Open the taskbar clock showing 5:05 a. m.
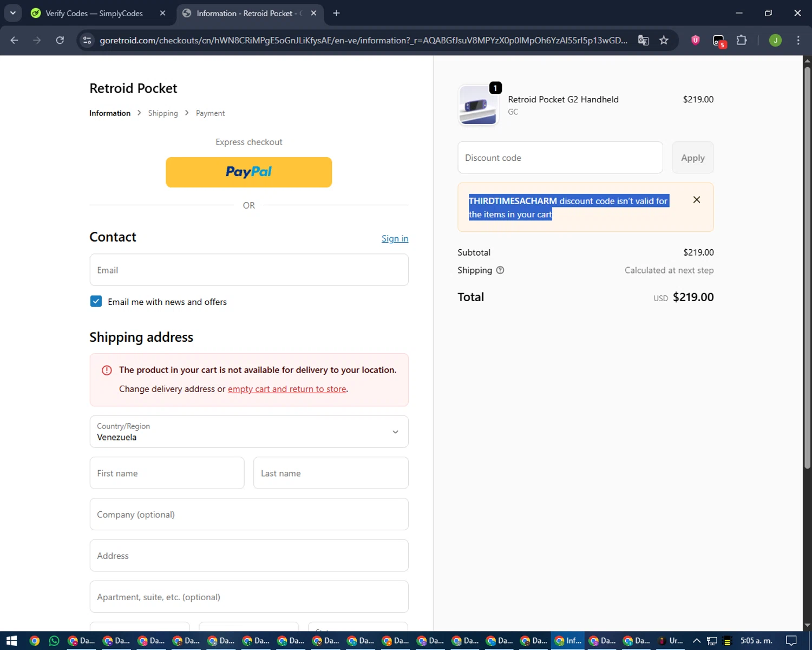 pyautogui.click(x=756, y=641)
